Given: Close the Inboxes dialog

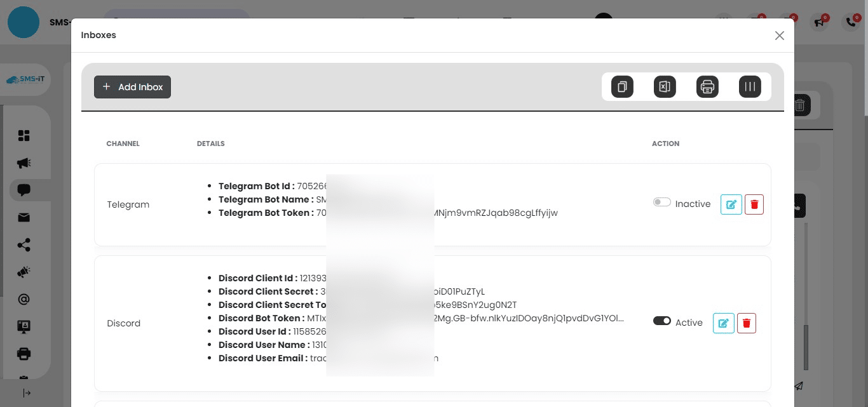Looking at the screenshot, I should (779, 36).
